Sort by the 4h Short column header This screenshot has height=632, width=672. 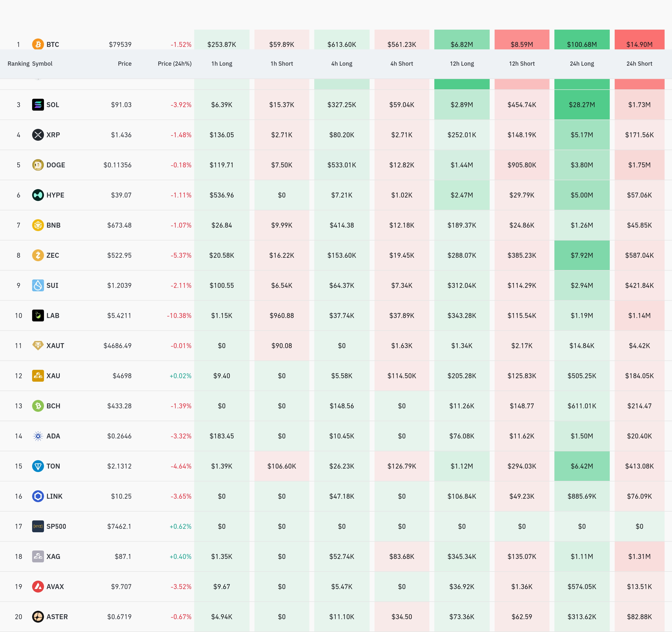(x=402, y=63)
